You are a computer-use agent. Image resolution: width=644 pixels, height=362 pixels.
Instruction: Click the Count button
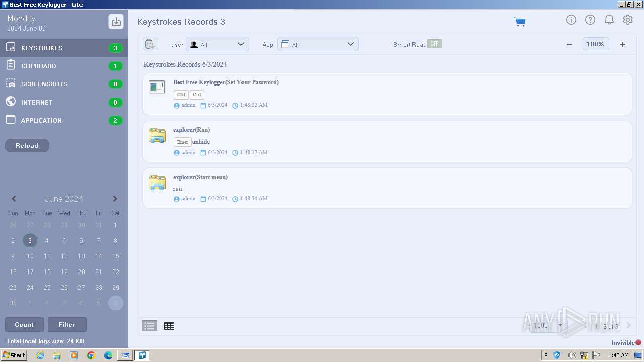pos(24,324)
